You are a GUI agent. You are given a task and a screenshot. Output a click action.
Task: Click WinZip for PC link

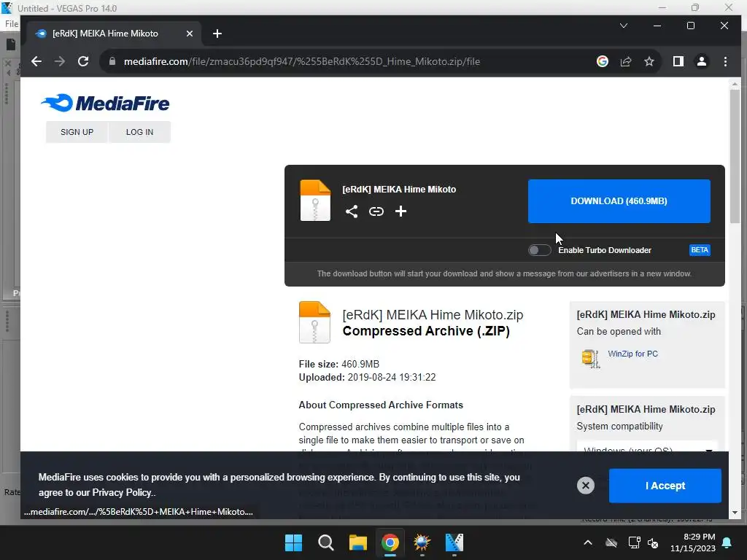(632, 354)
